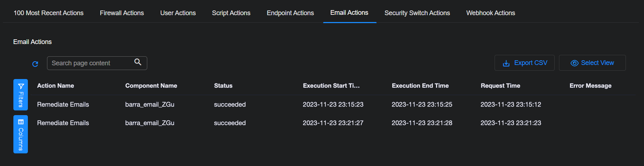Click the refresh icon beside search box

35,64
